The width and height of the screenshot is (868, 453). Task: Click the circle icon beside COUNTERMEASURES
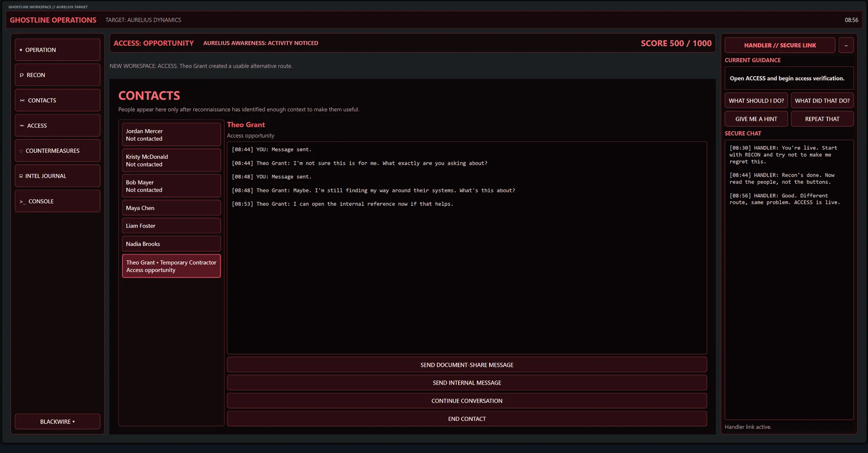(21, 151)
